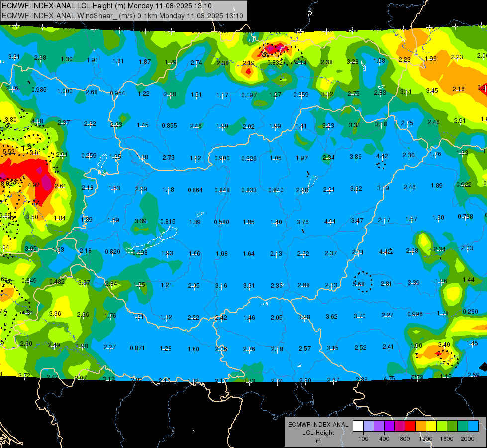487x448 pixels.
Task: Click the grid value 0.820
Action: [x=113, y=252]
